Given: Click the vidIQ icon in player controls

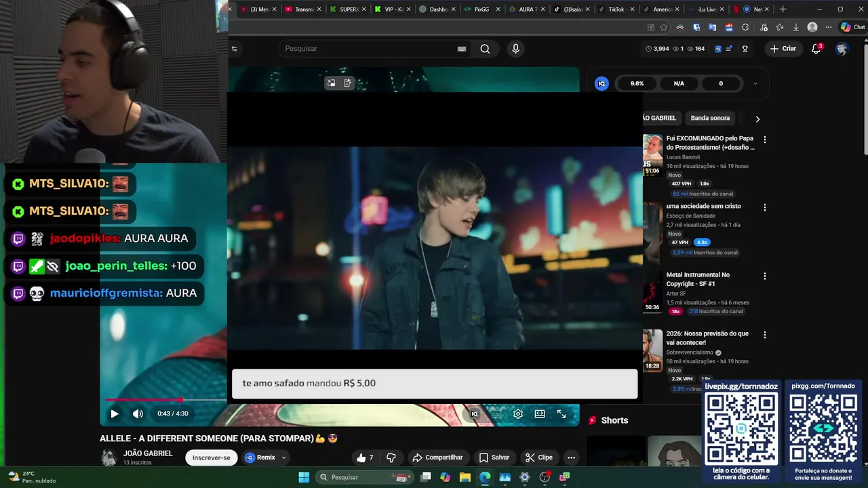Looking at the screenshot, I should 475,413.
